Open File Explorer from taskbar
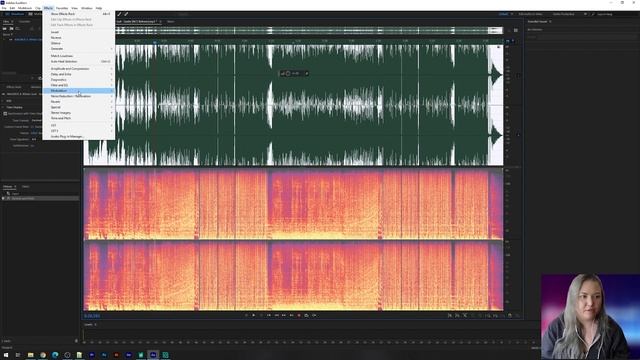 point(31,355)
